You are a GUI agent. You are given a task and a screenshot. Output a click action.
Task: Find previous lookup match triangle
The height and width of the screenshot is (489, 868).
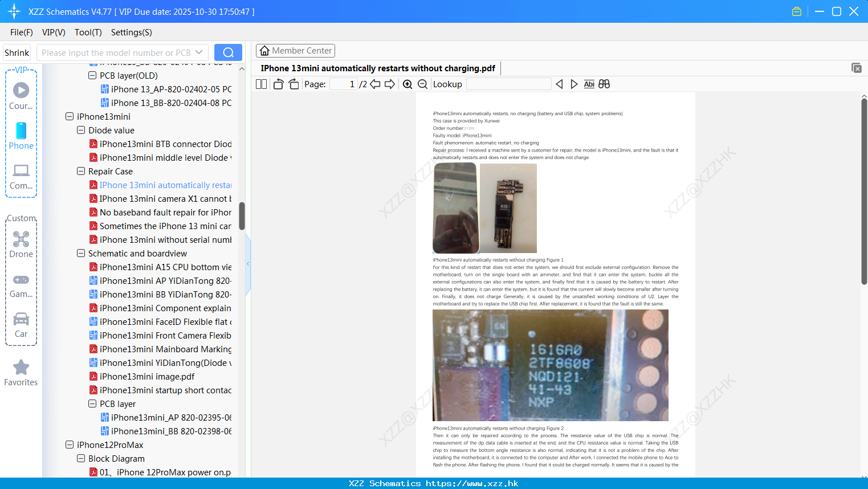[x=559, y=84]
